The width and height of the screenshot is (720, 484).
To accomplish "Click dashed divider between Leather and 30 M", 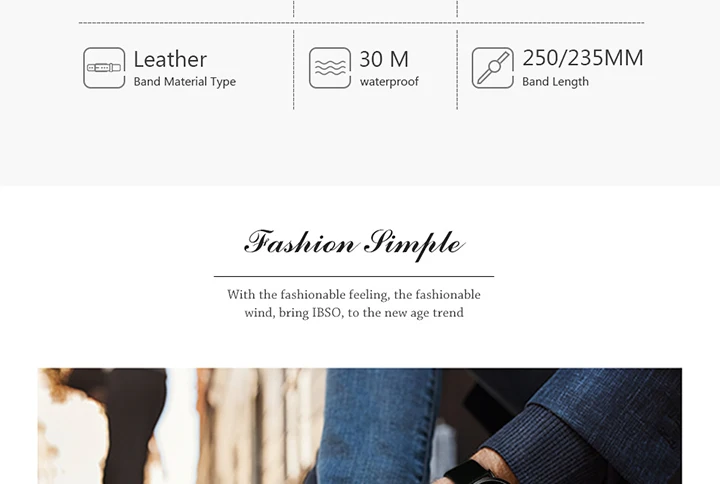I will [294, 70].
